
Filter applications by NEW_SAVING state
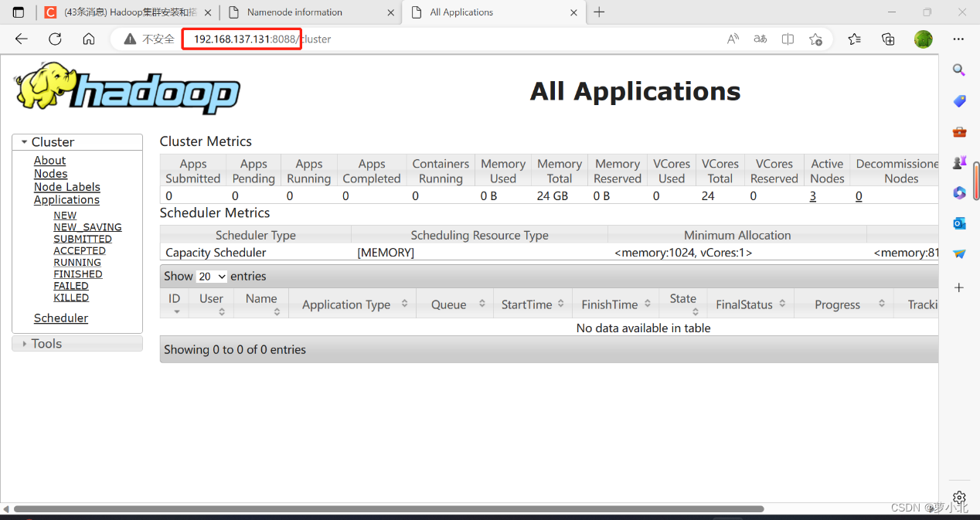tap(87, 227)
